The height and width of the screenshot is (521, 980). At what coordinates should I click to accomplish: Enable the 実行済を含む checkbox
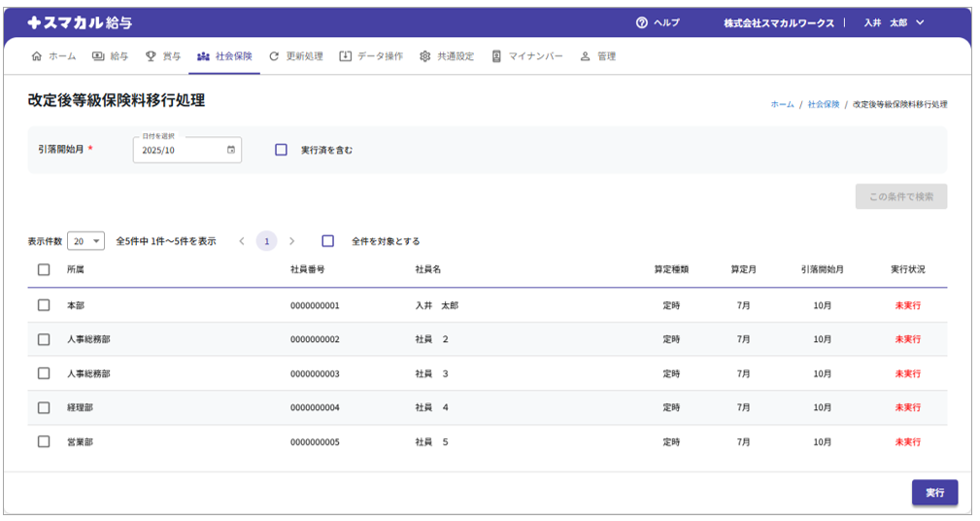[x=282, y=150]
